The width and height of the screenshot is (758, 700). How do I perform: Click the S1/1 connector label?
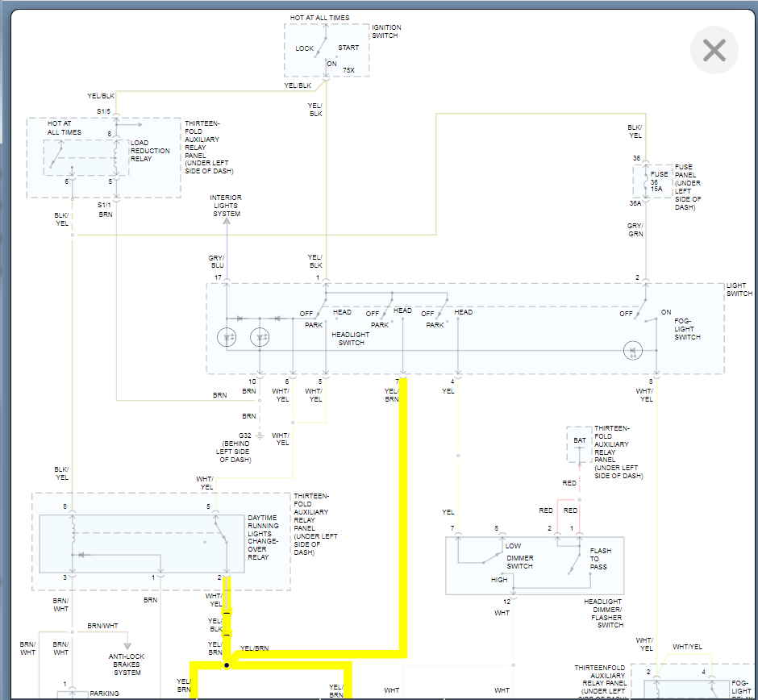104,205
